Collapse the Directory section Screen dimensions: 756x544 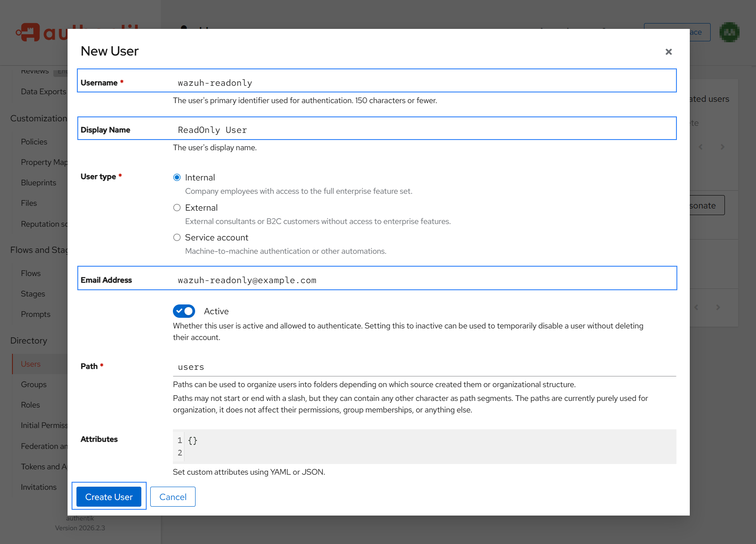point(29,340)
